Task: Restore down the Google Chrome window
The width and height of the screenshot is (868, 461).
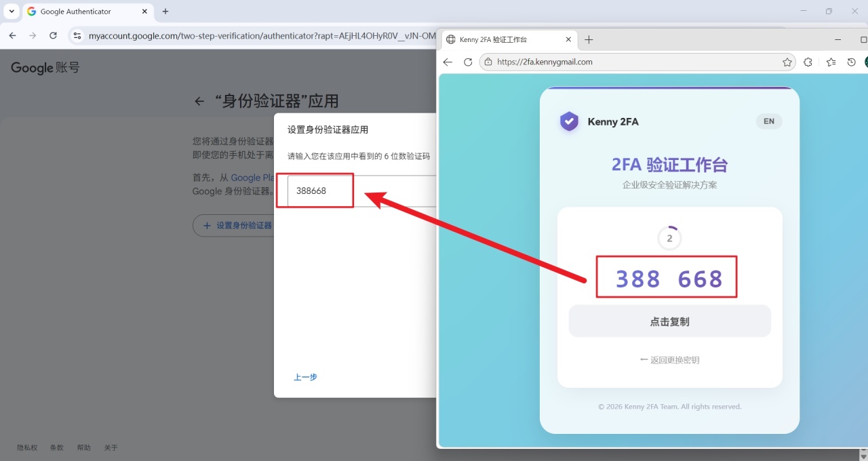Action: tap(829, 11)
